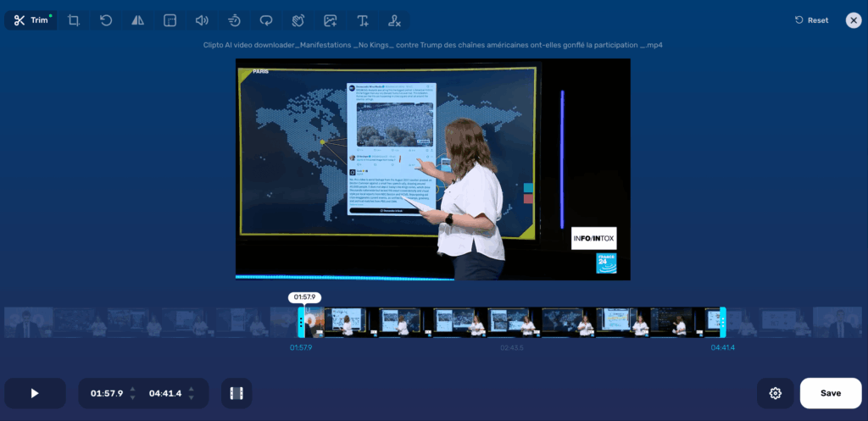Click the right cyan trim handle

(x=723, y=323)
